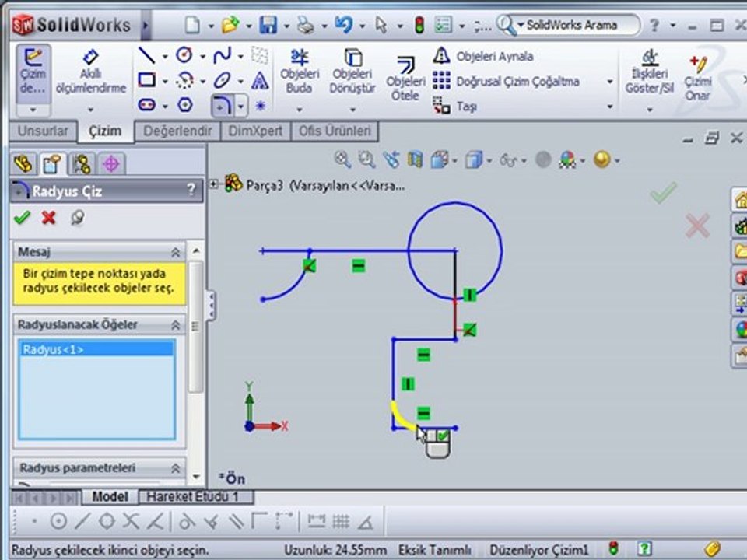
Task: Select the Ellipse sketch tool
Action: coord(222,80)
